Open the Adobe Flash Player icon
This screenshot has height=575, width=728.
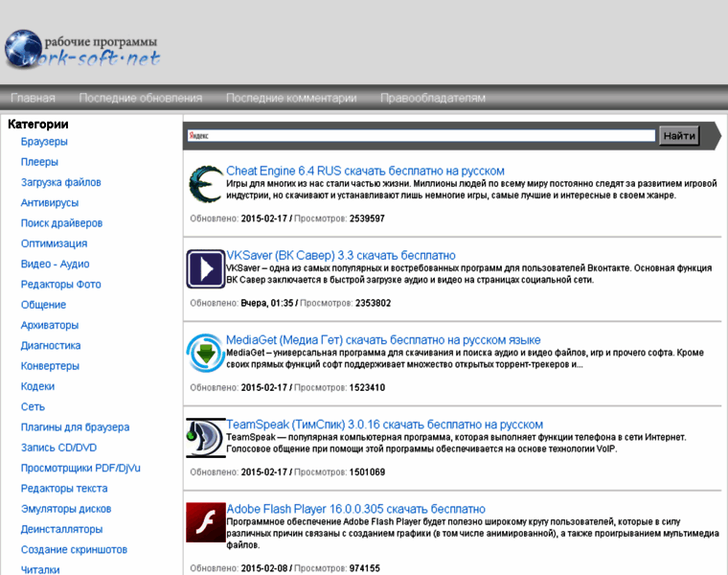206,522
